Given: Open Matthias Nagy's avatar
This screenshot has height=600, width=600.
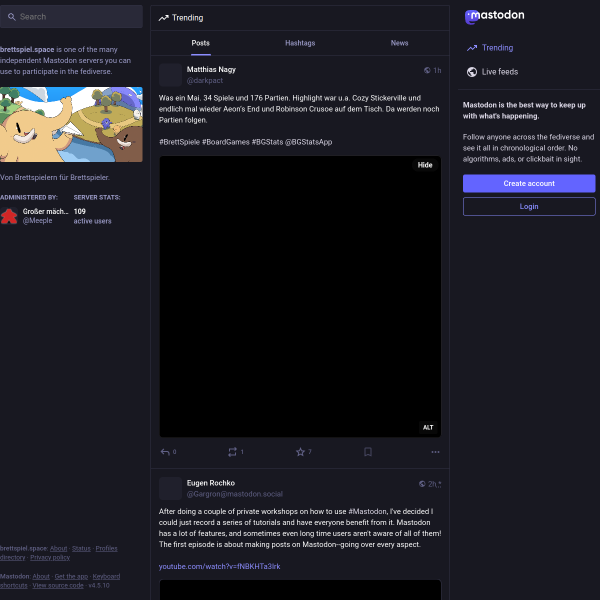Looking at the screenshot, I should (170, 75).
